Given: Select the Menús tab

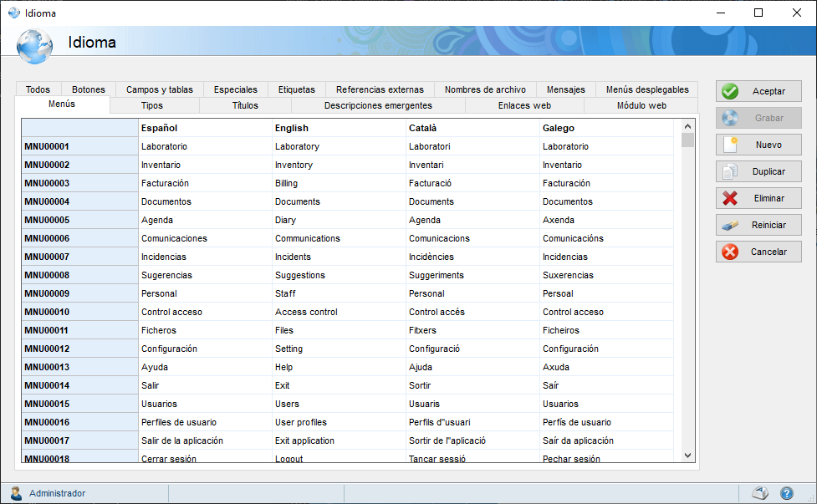Looking at the screenshot, I should [62, 104].
